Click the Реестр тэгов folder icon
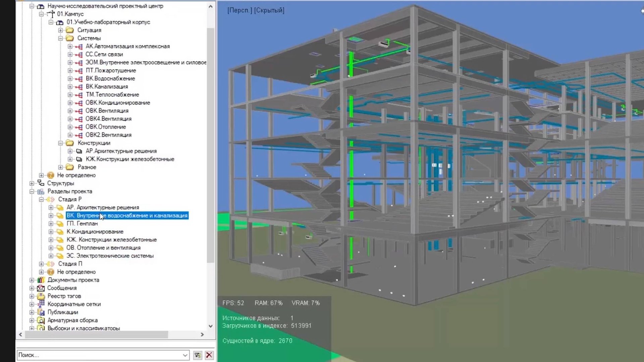 [41, 296]
